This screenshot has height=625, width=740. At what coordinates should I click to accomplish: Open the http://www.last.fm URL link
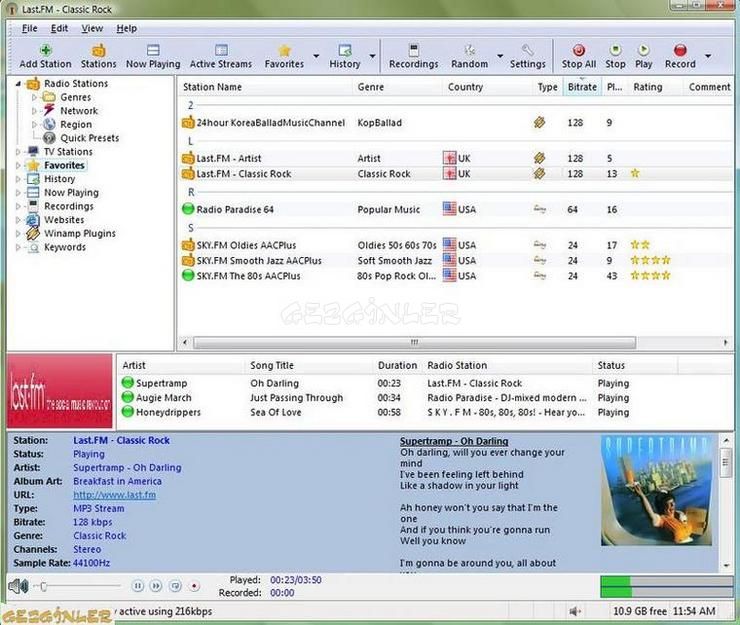pyautogui.click(x=114, y=495)
